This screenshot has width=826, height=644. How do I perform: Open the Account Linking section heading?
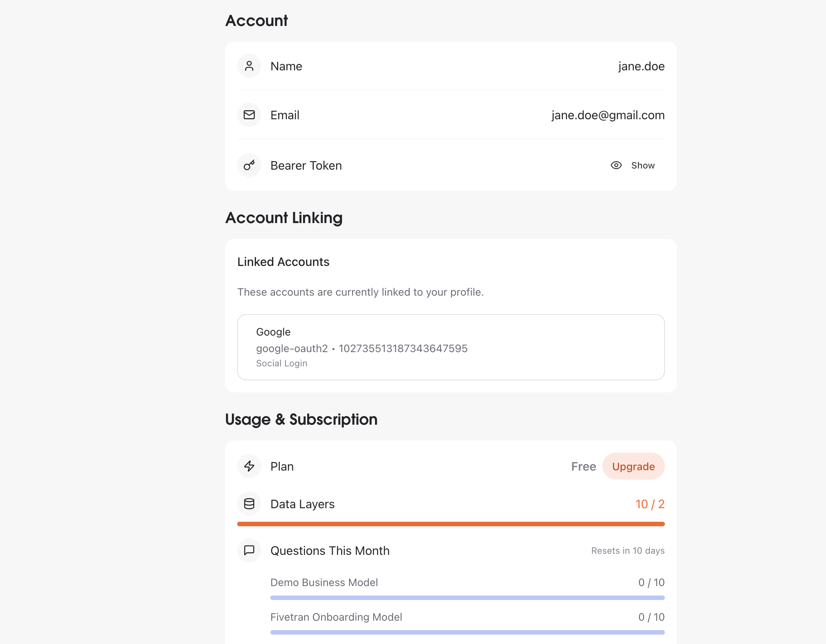tap(284, 218)
